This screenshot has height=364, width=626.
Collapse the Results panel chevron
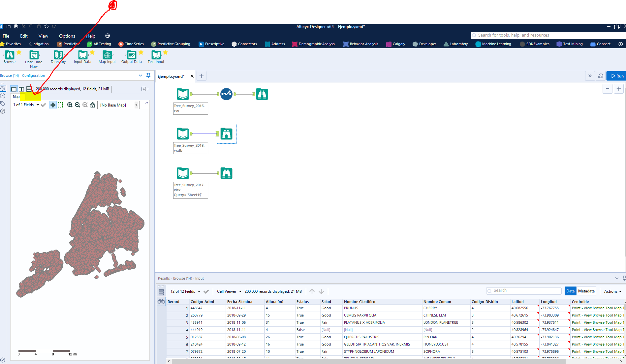[x=617, y=278]
